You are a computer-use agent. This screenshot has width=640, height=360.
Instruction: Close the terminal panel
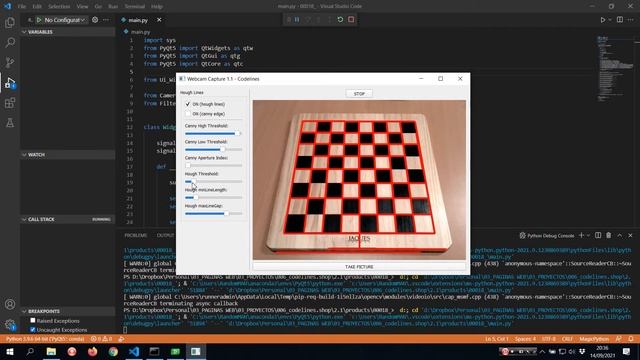tap(630, 236)
